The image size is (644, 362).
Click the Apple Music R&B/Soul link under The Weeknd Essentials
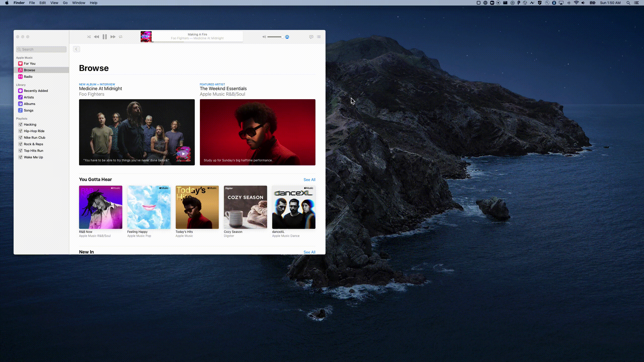(x=222, y=94)
